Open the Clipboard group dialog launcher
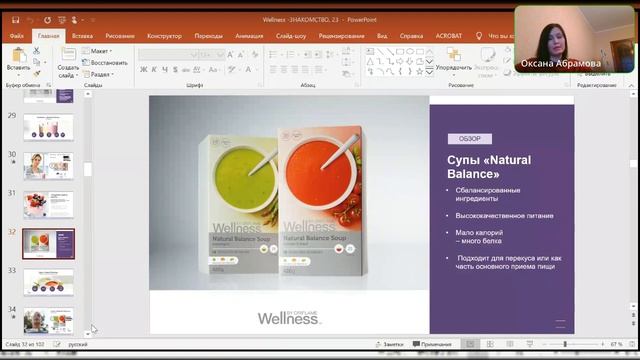 click(49, 85)
